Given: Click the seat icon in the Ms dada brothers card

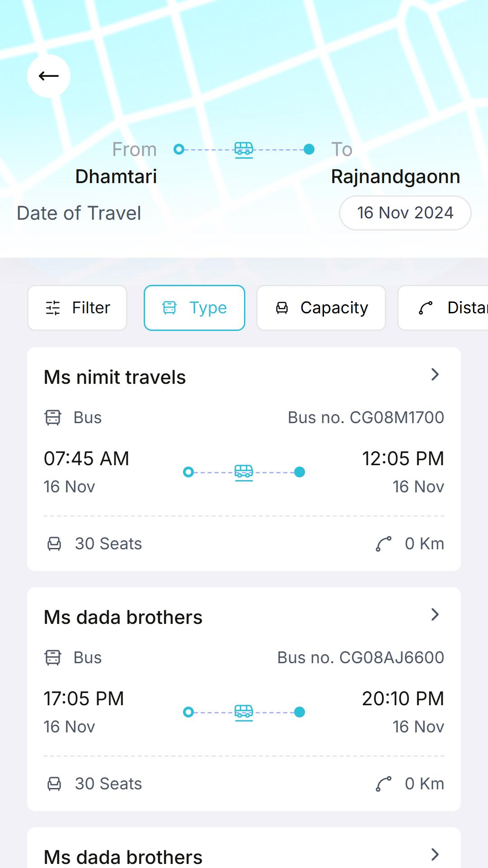Looking at the screenshot, I should tap(54, 783).
